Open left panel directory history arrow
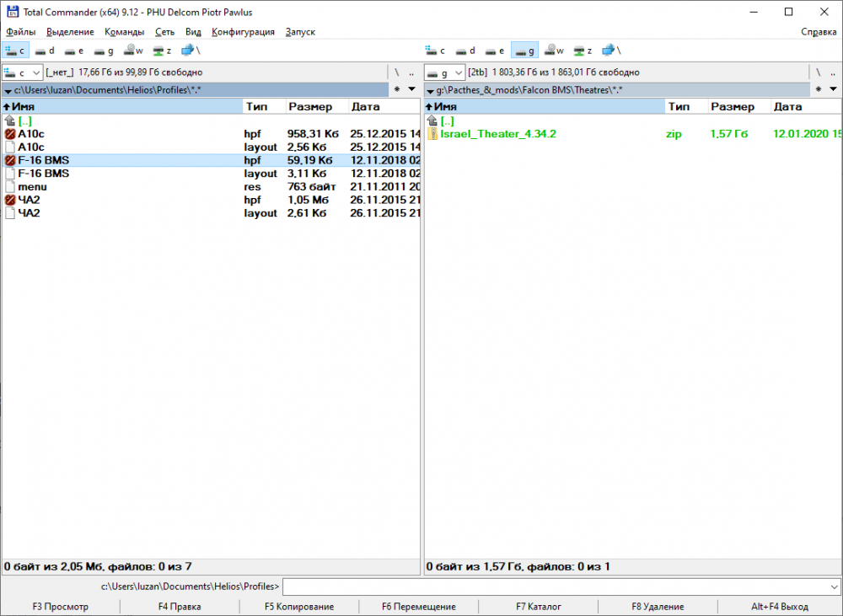 (411, 89)
